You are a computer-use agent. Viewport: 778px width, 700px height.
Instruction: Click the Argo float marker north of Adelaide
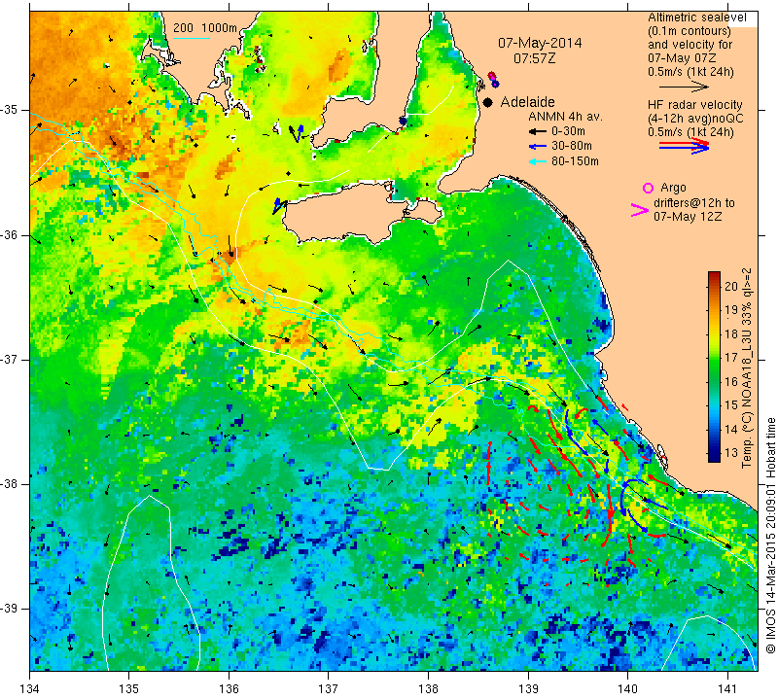[x=491, y=76]
